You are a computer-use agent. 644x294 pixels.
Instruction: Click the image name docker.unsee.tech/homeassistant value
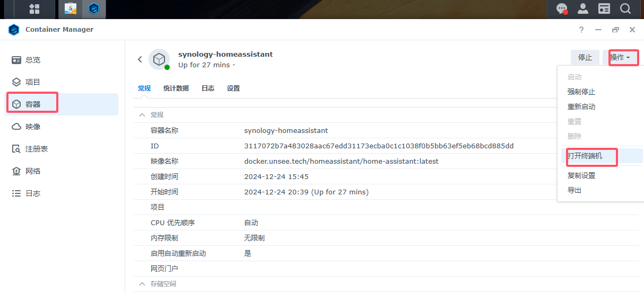pos(341,161)
